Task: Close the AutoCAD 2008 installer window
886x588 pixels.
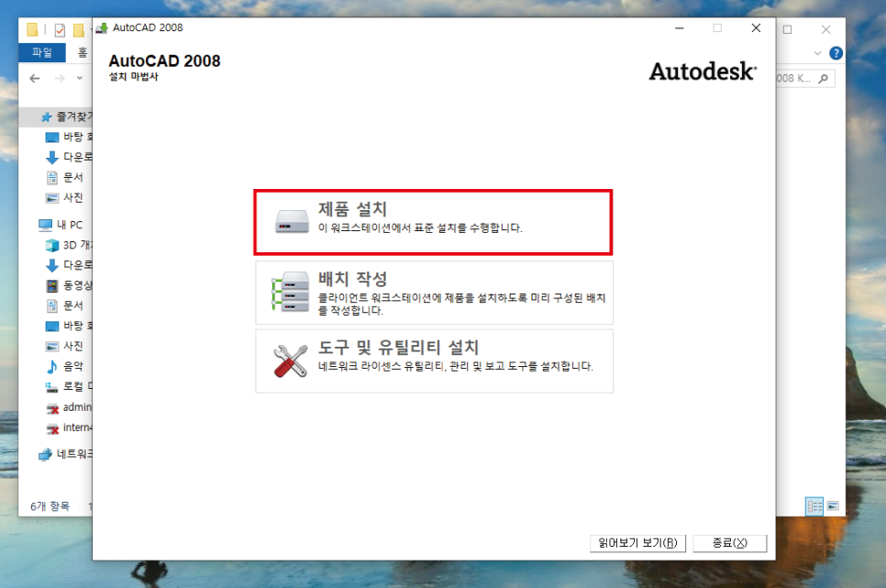Action: pos(756,28)
